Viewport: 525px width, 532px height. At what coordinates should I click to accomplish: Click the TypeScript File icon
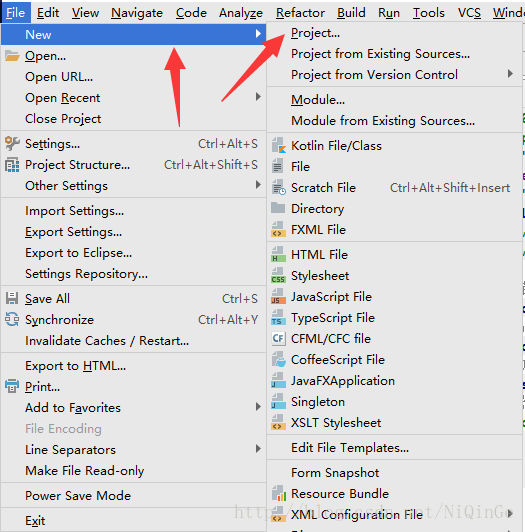pos(278,318)
